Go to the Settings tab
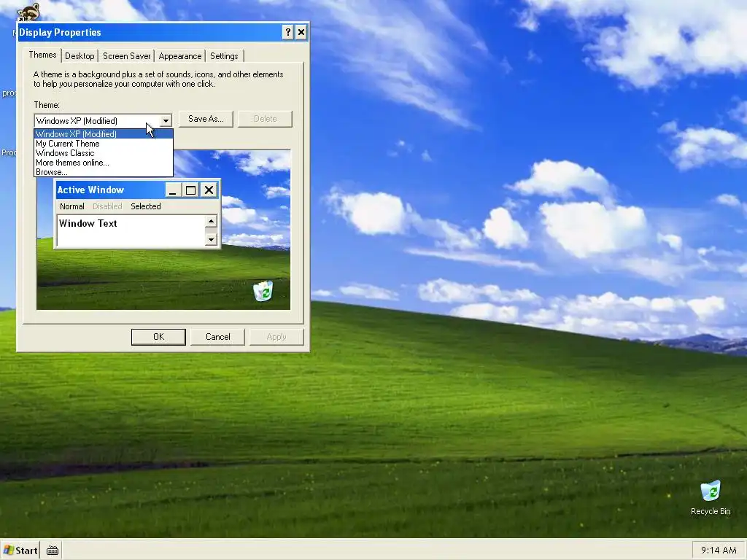 (x=224, y=56)
